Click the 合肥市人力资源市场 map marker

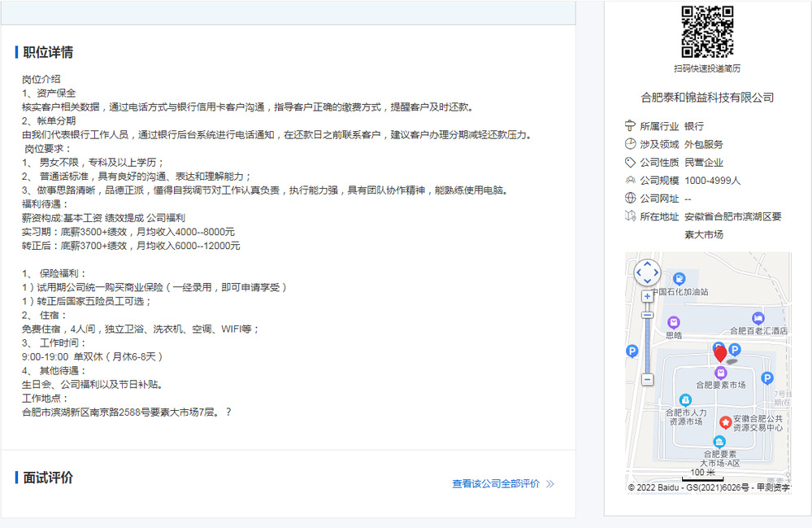(685, 400)
